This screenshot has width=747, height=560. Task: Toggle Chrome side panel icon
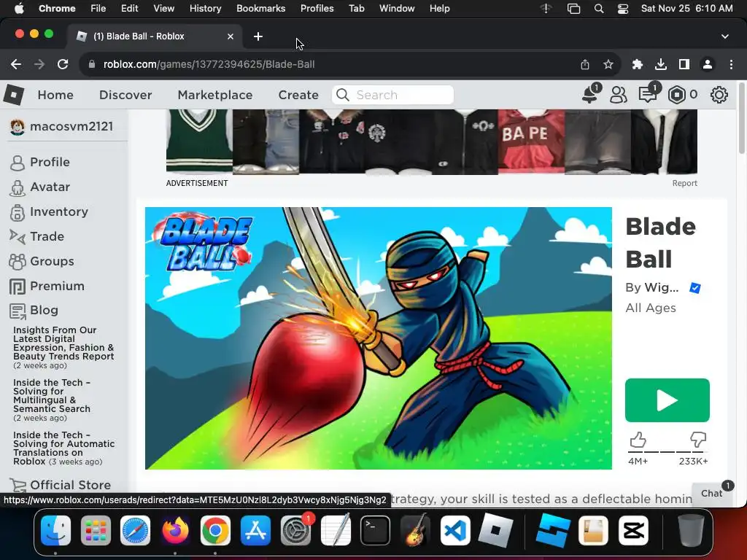[x=684, y=64]
